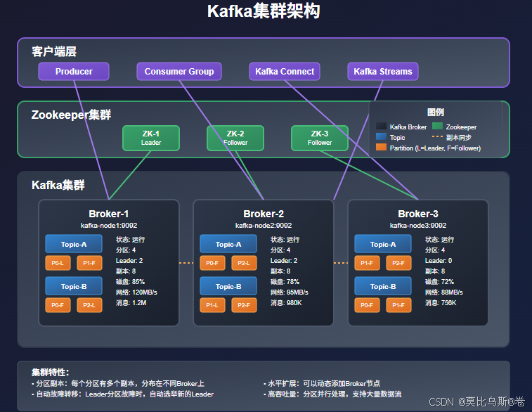The width and height of the screenshot is (532, 412).
Task: Click P1-F partition under Broker-3 Topic-B
Action: [398, 305]
